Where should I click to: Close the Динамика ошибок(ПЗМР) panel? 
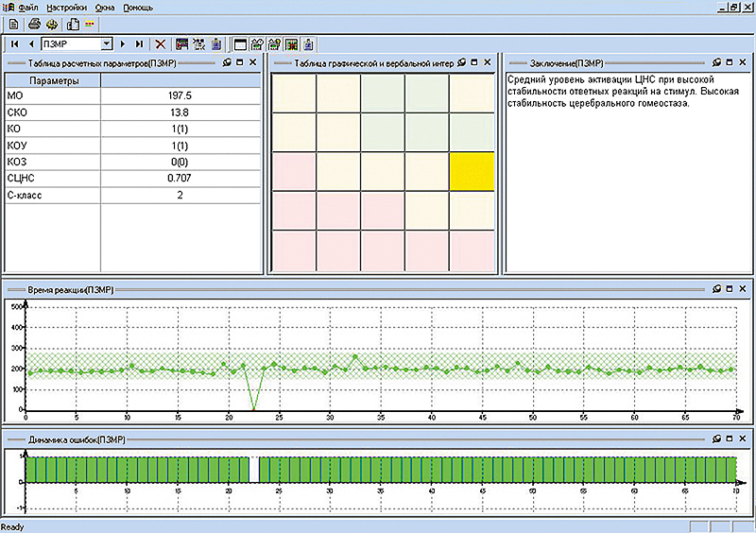(x=744, y=439)
